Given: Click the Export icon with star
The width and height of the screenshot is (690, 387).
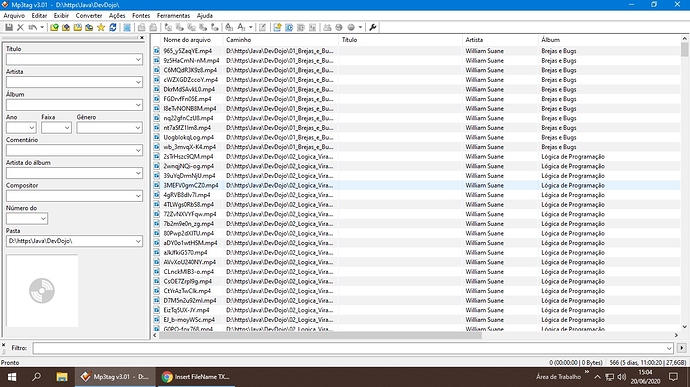Looking at the screenshot, I should tap(277, 27).
